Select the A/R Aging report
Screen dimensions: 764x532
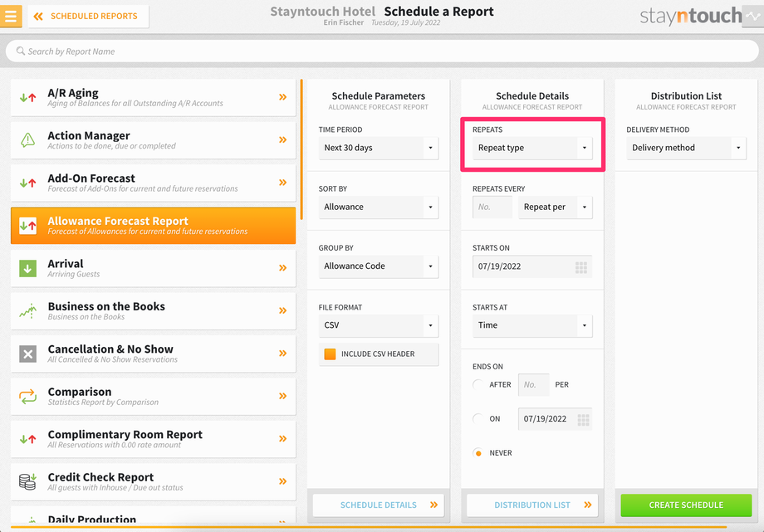[x=153, y=97]
